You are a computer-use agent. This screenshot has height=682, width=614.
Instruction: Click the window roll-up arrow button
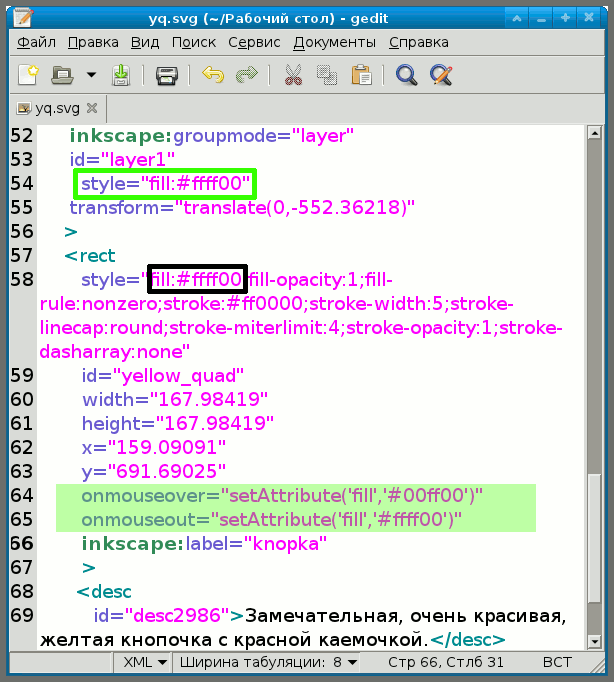tap(517, 18)
